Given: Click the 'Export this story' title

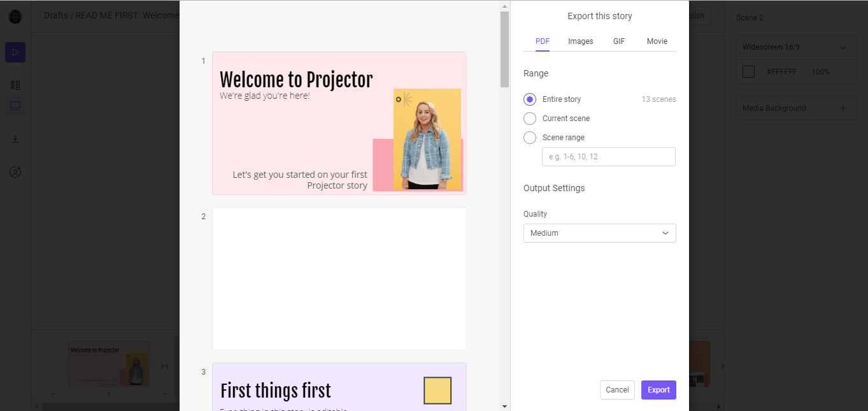Looking at the screenshot, I should pyautogui.click(x=600, y=16).
